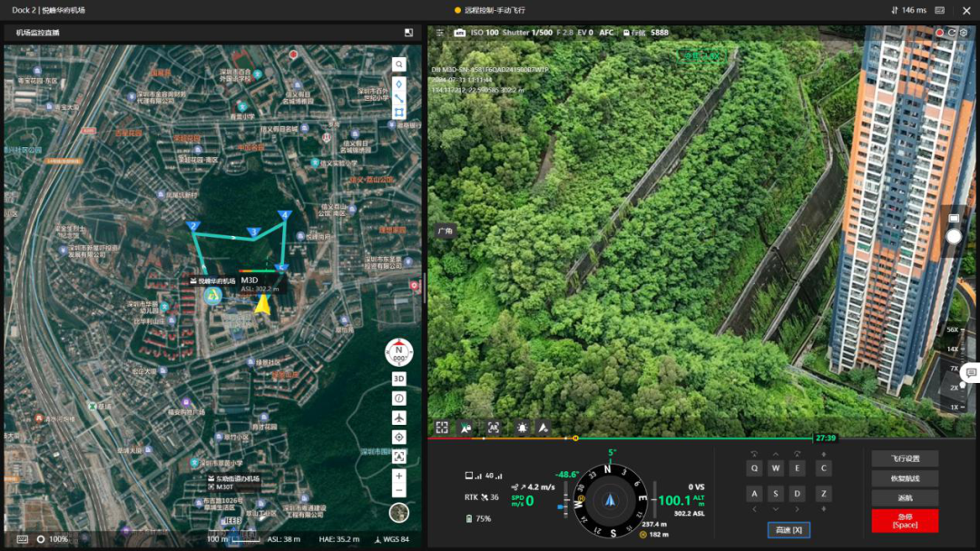Screen dimensions: 980x551
Task: Expand the live view panel to fullscreen
Action: point(442,427)
